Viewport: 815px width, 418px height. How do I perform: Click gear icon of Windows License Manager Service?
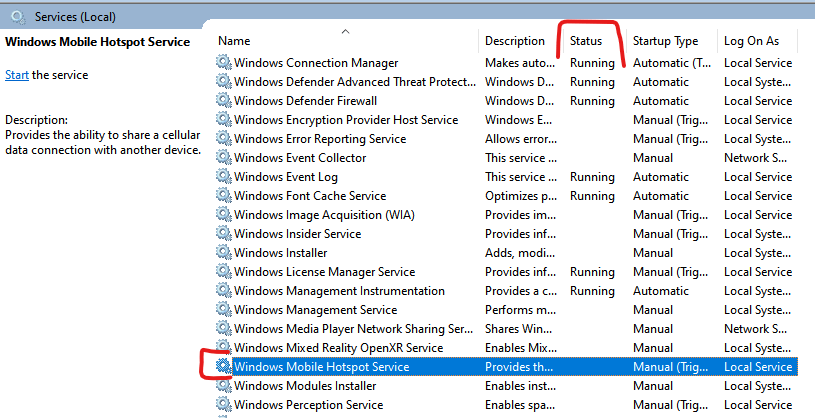[x=224, y=271]
